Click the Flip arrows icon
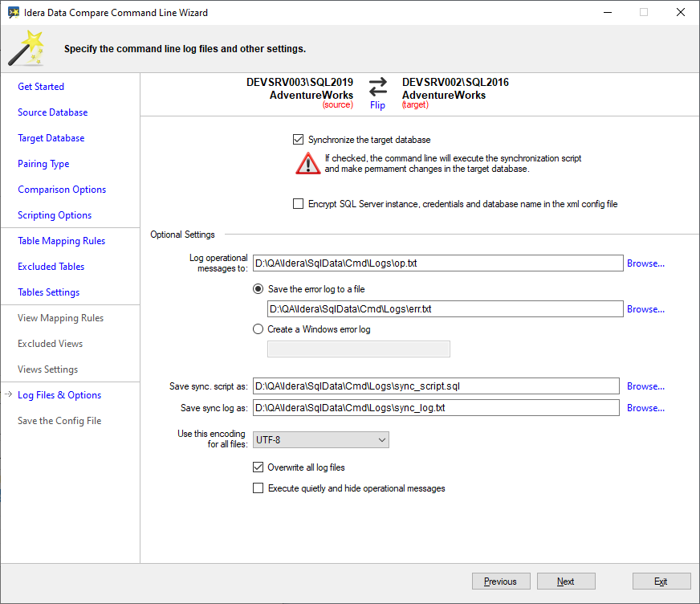700x604 pixels. click(x=377, y=85)
